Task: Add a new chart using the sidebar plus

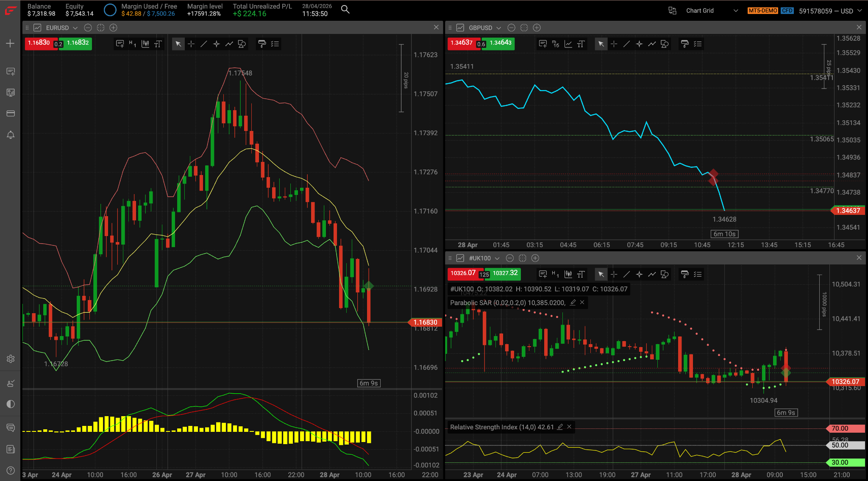Action: [x=10, y=43]
